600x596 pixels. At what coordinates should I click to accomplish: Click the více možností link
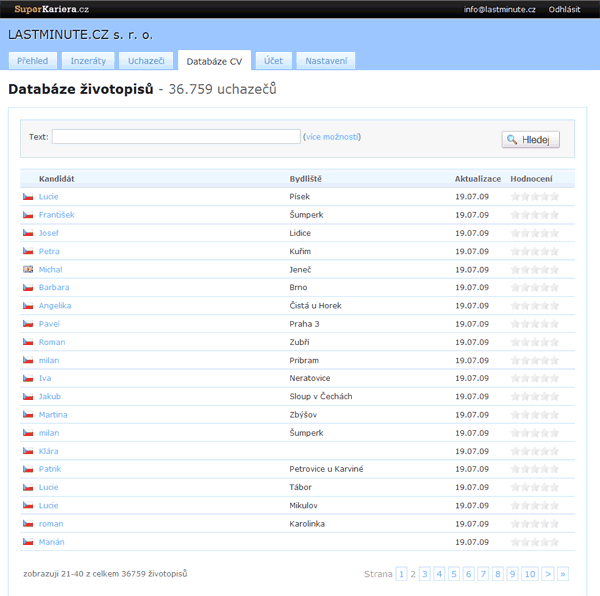pyautogui.click(x=332, y=137)
